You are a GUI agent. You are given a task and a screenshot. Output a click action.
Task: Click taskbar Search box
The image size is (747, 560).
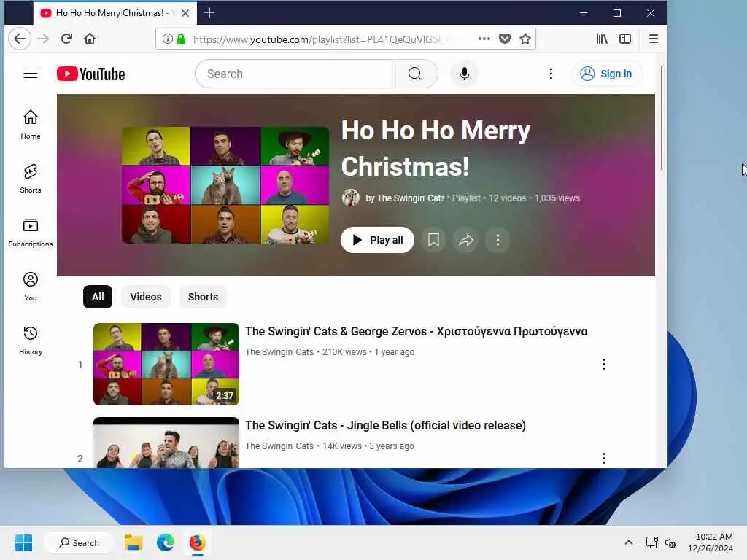(79, 542)
